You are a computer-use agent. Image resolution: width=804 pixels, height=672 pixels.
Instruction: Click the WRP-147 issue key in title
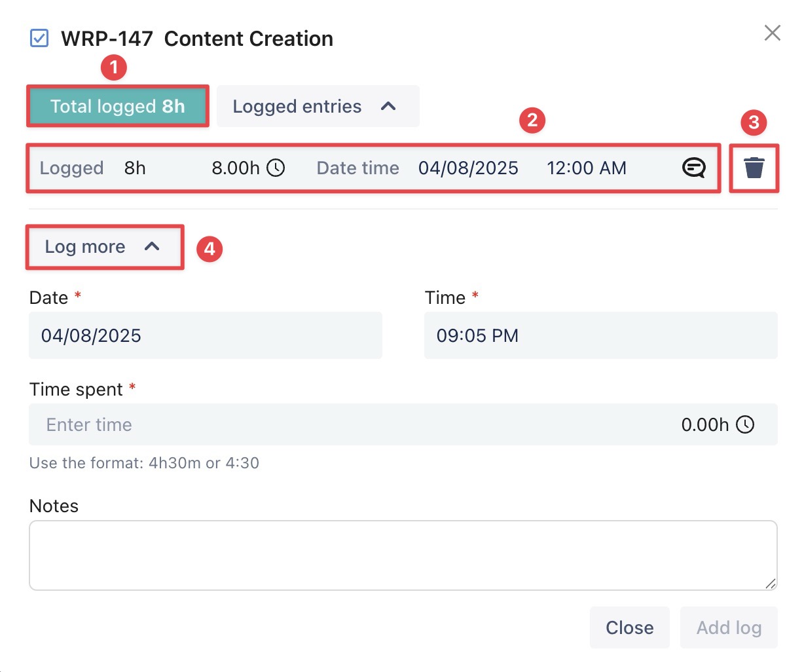(107, 39)
